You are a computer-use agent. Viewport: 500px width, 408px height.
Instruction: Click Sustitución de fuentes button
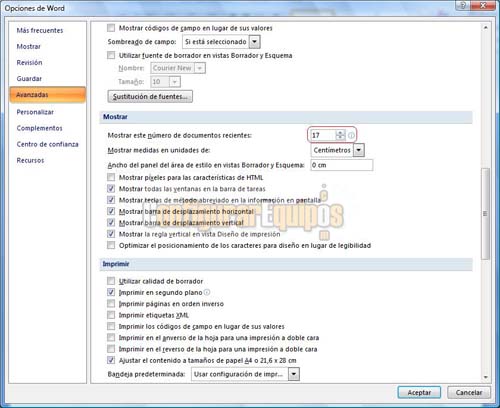150,97
